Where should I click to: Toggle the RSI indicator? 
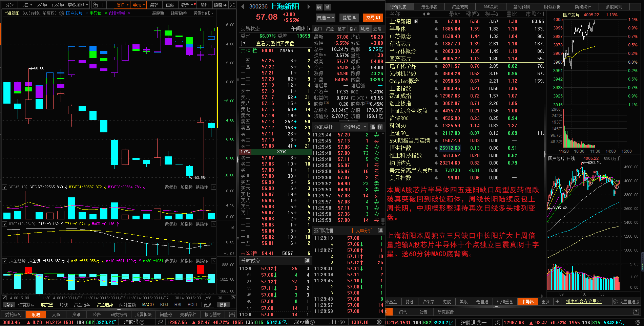pyautogui.click(x=178, y=305)
